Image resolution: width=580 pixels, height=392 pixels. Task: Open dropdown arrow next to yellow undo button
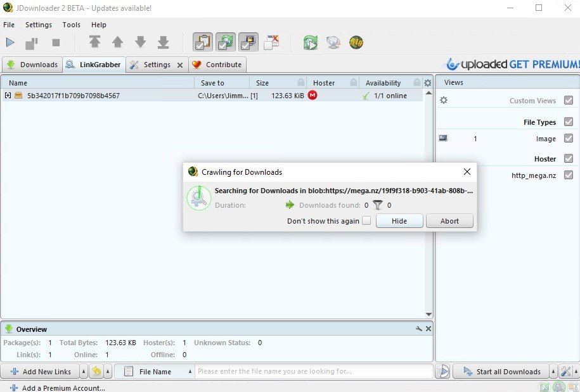(108, 371)
